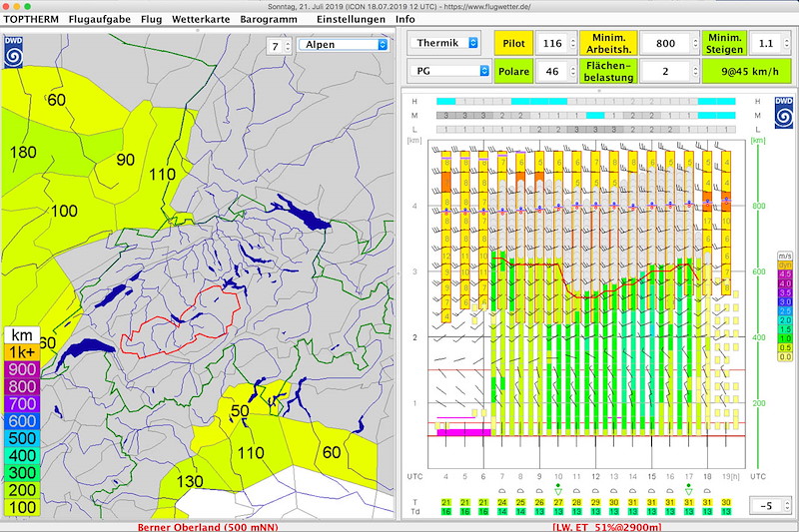Click the temperature value 24 at 7 UTC
Screen dimensions: 799x532
[x=502, y=502]
